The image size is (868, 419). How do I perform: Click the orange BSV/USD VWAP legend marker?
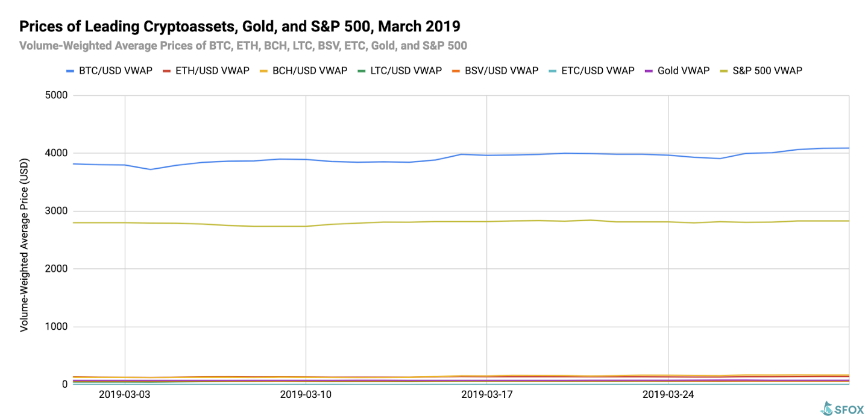pyautogui.click(x=458, y=71)
